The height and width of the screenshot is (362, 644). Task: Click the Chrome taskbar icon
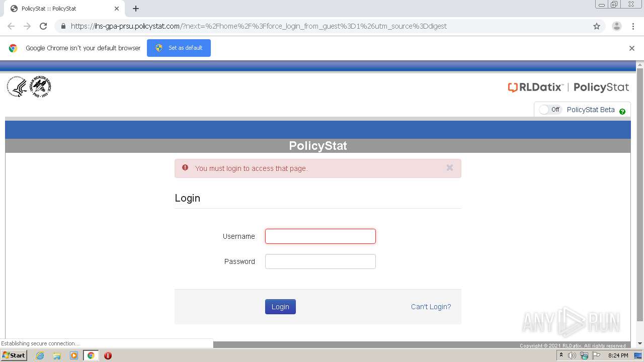tap(91, 355)
